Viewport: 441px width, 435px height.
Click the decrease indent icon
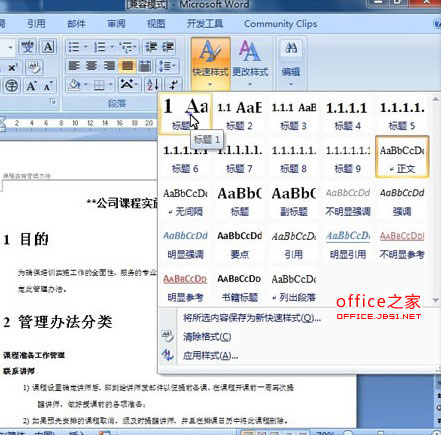pos(151,47)
